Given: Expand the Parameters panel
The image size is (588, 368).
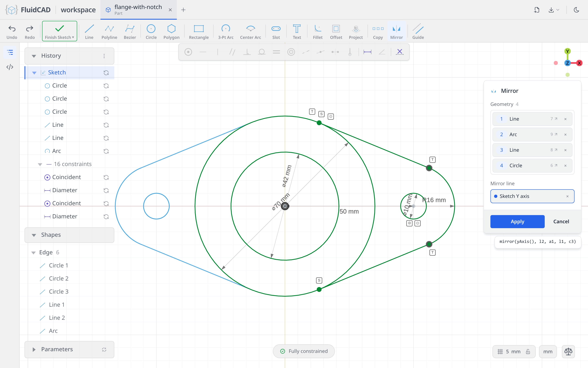Looking at the screenshot, I should [x=34, y=350].
